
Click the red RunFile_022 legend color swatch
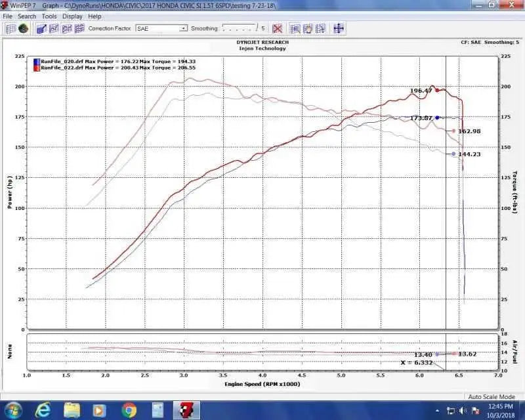pos(36,68)
